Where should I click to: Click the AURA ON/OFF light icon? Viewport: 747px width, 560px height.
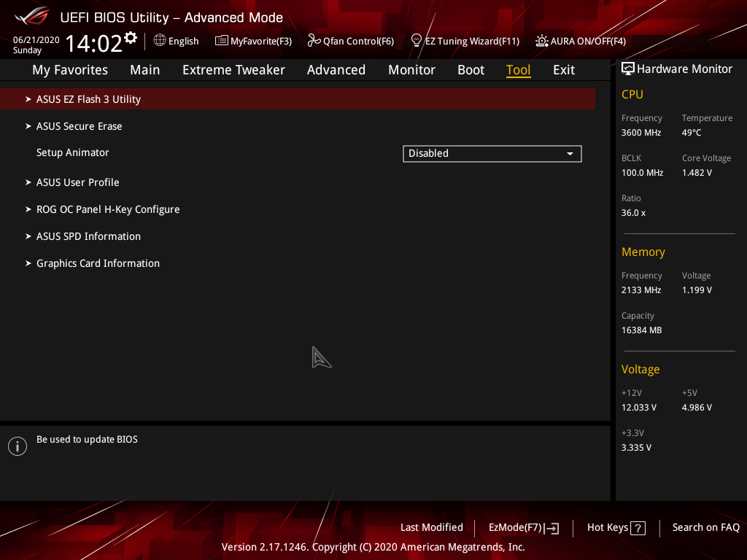(x=542, y=41)
